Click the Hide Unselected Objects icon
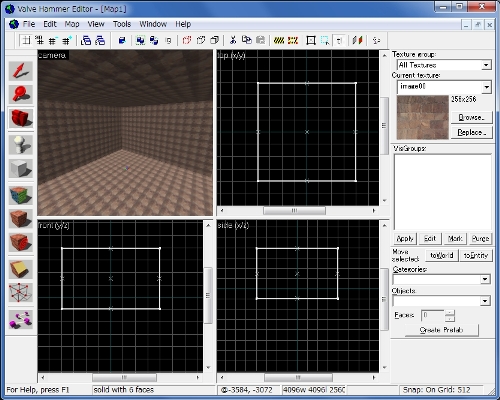 point(201,41)
